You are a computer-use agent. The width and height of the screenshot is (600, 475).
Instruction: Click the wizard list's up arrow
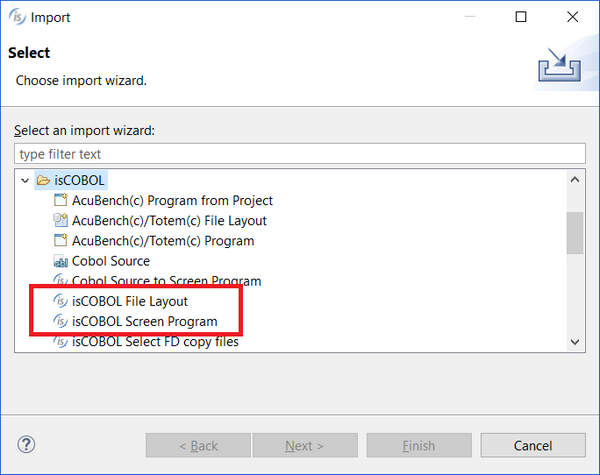[x=575, y=180]
